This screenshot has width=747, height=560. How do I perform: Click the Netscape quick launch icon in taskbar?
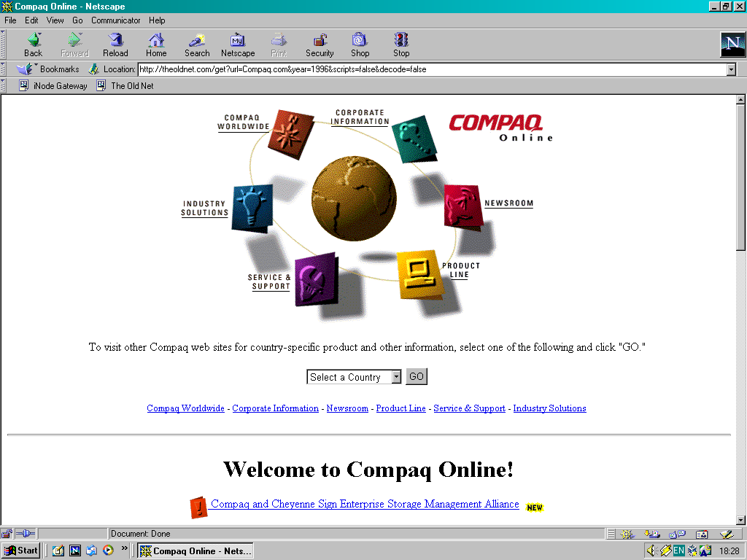click(x=75, y=551)
